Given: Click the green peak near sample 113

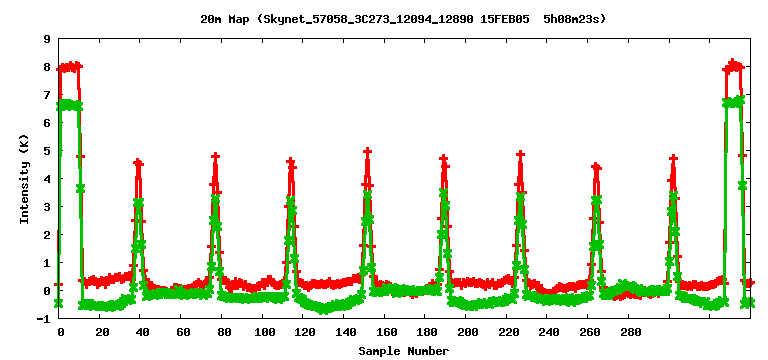Looking at the screenshot, I should click(290, 200).
